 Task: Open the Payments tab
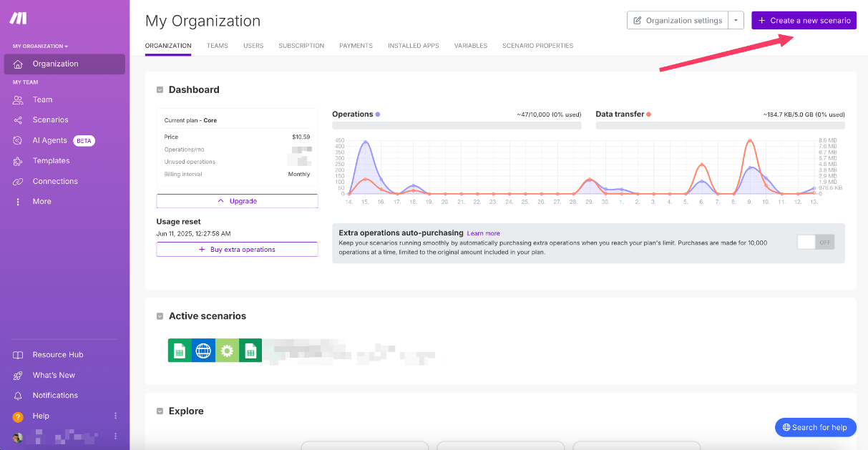356,46
